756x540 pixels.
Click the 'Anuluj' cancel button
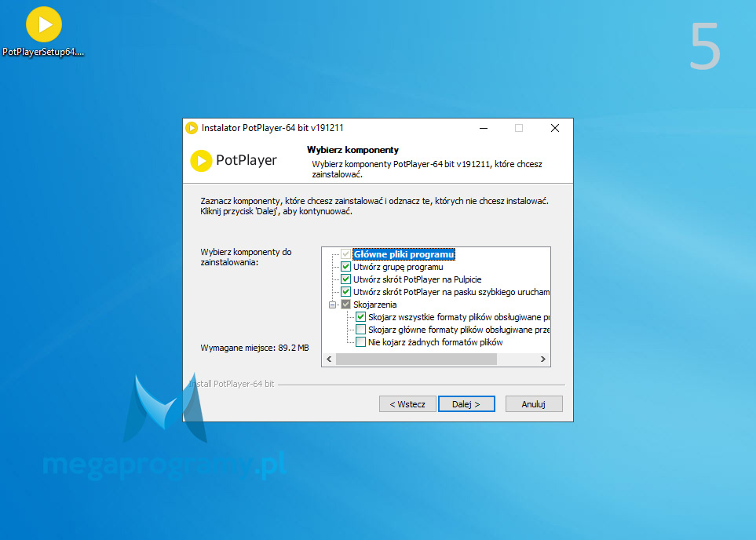(534, 404)
